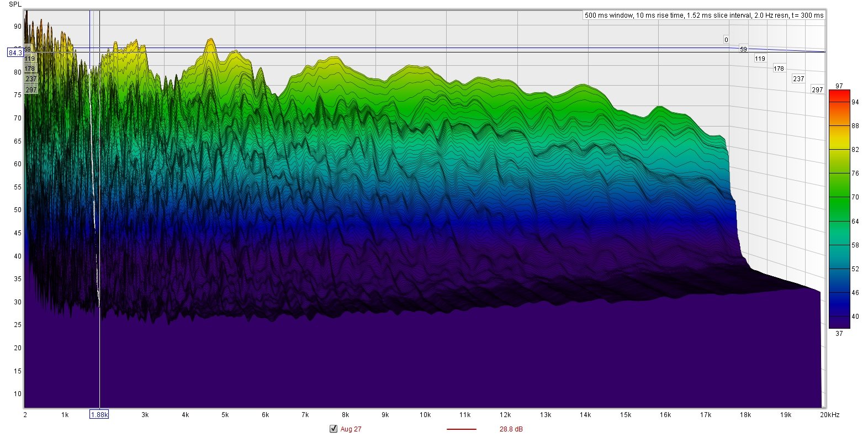
Task: Click the 0 ms time slice marker
Action: pyautogui.click(x=726, y=40)
